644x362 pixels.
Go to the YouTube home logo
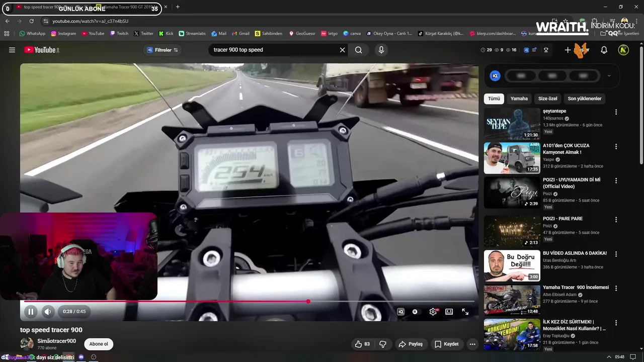tap(41, 50)
